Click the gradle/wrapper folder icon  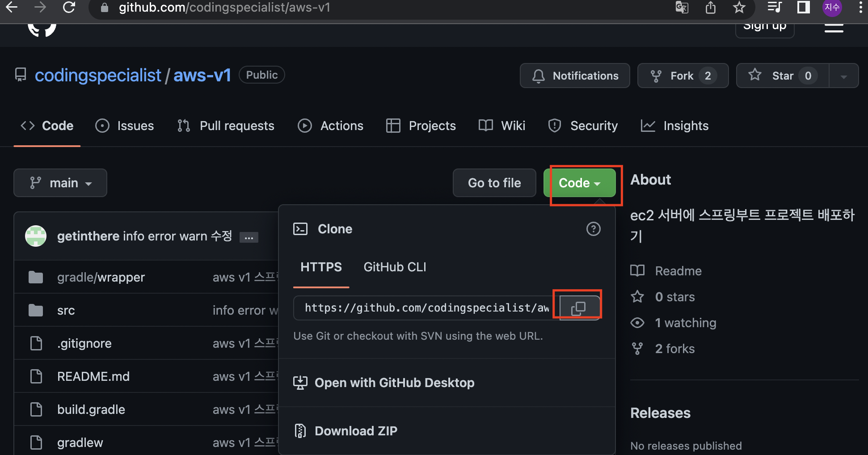(x=36, y=278)
